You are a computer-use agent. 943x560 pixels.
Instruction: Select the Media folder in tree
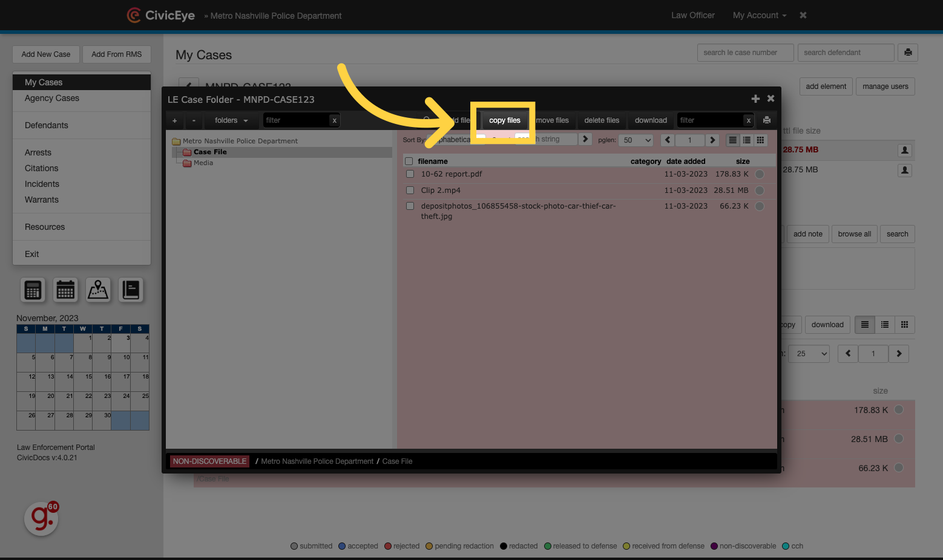click(203, 163)
